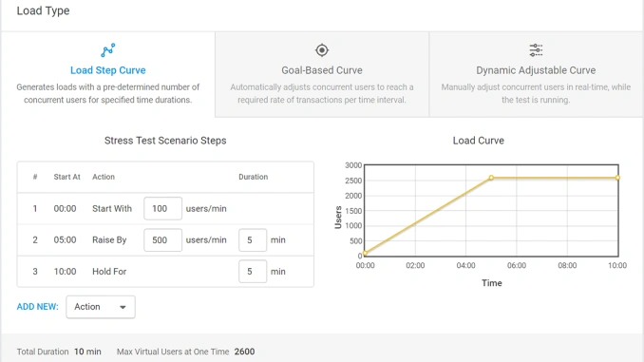Click the Action column header
The image size is (644, 362).
[104, 177]
